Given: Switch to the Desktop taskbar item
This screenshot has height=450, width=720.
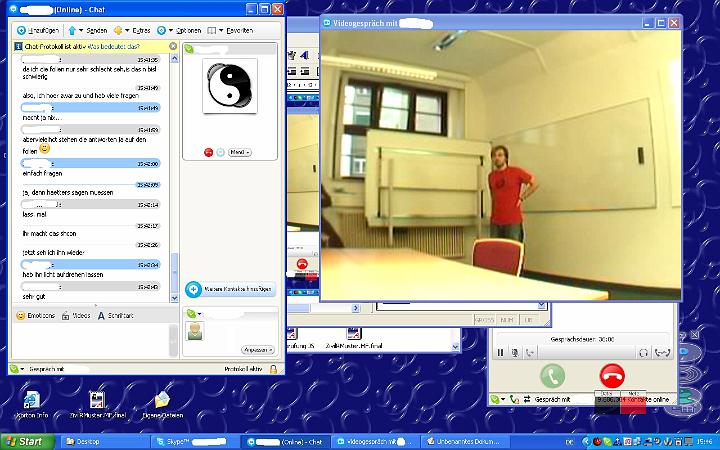Looking at the screenshot, I should [104, 442].
